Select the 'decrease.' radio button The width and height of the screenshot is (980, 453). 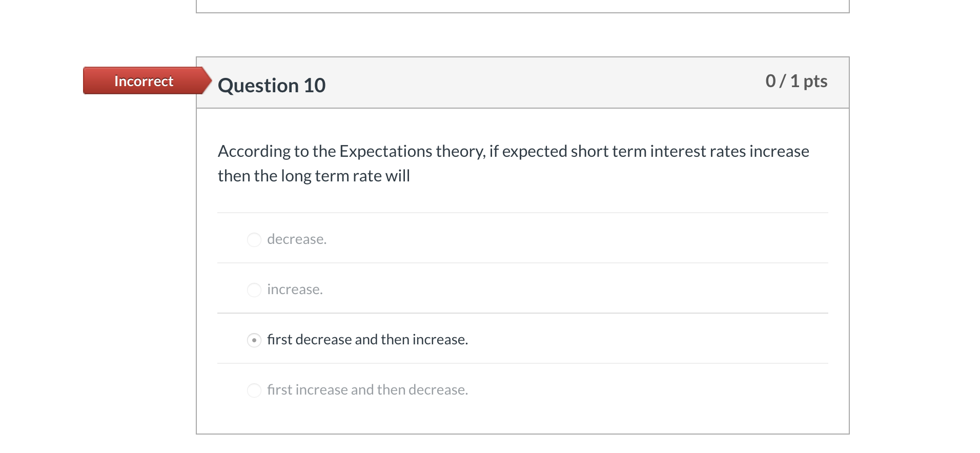pos(254,240)
